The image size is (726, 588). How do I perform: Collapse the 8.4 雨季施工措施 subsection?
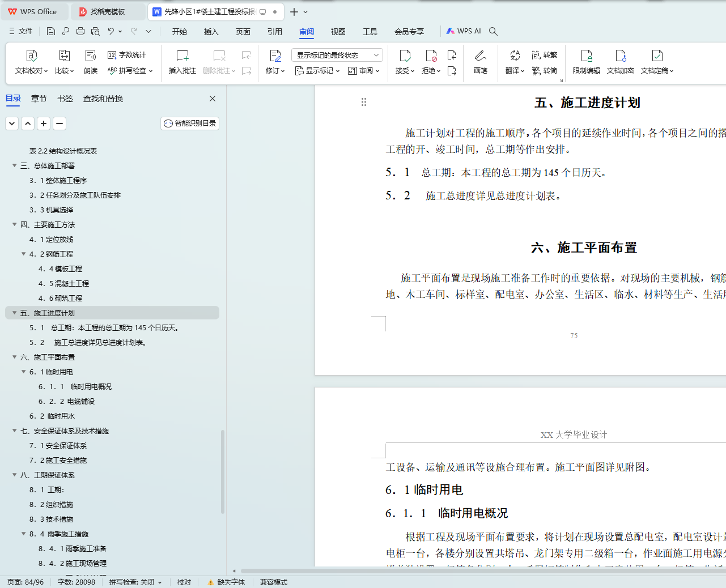point(24,534)
